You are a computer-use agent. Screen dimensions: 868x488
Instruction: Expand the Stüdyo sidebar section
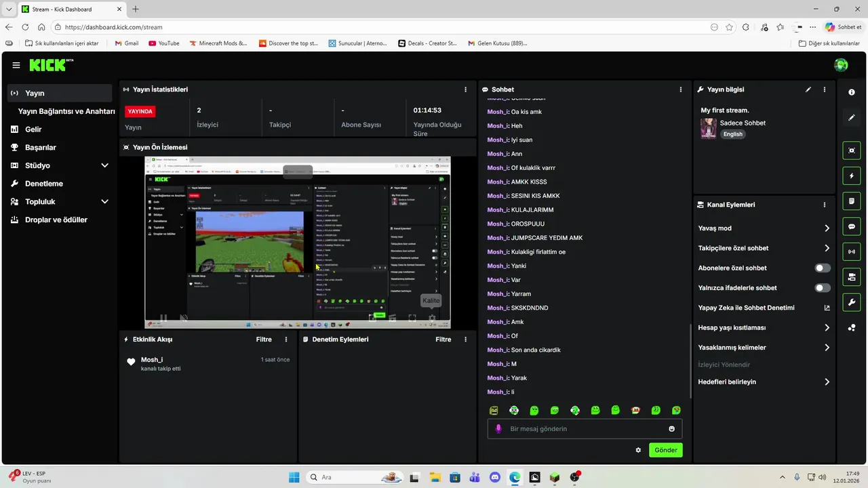[104, 165]
